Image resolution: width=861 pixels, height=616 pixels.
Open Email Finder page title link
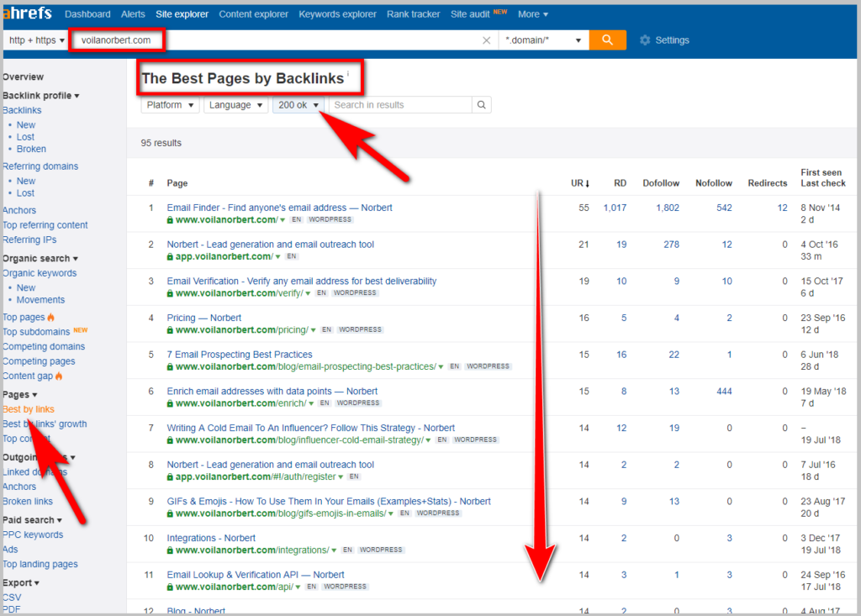pyautogui.click(x=279, y=208)
